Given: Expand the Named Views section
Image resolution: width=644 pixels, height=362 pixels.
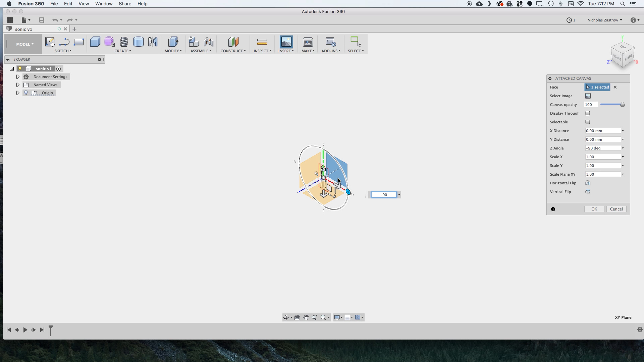Looking at the screenshot, I should pos(18,84).
